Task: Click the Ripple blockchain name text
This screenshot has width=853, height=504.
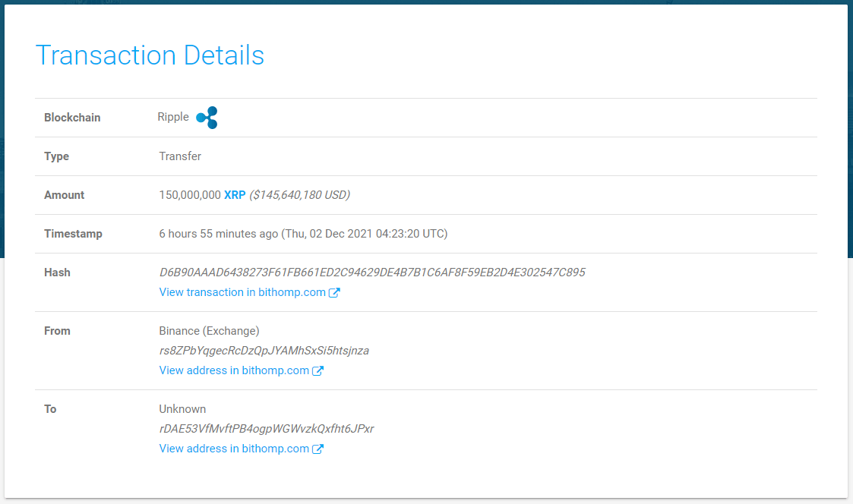Action: [x=173, y=117]
